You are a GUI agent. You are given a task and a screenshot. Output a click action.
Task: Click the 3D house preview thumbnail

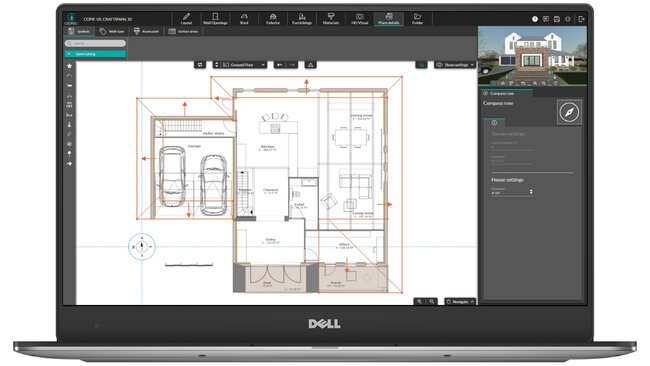point(532,56)
